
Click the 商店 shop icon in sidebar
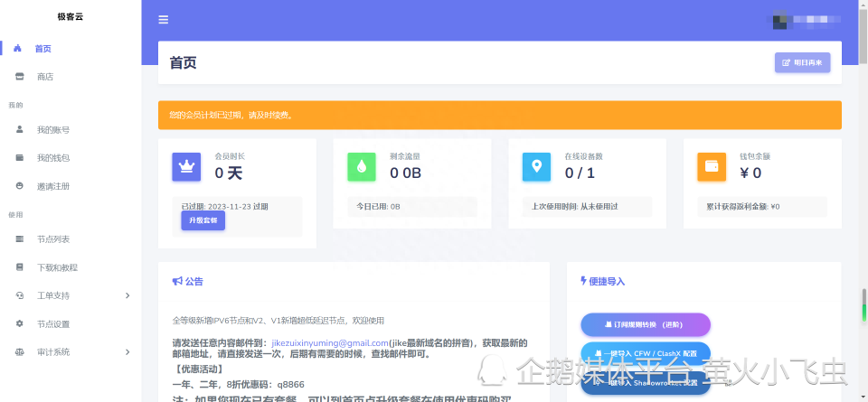[20, 77]
